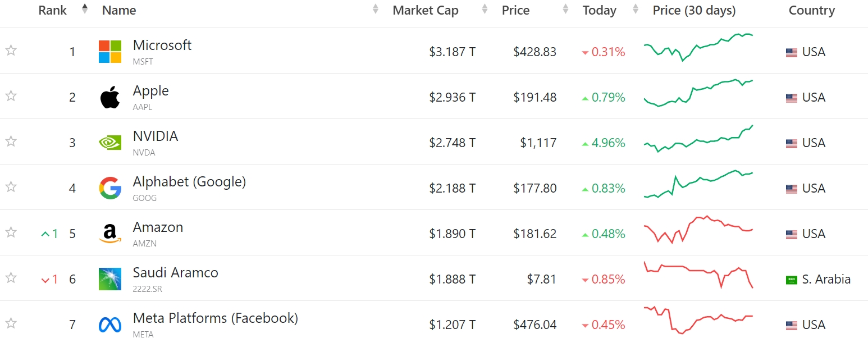Click the Saudi Arabia flag icon

tap(791, 280)
